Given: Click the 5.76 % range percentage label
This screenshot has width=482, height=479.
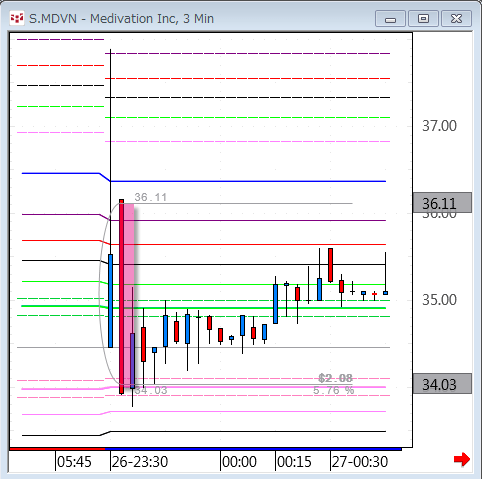Looking at the screenshot, I should (x=334, y=390).
